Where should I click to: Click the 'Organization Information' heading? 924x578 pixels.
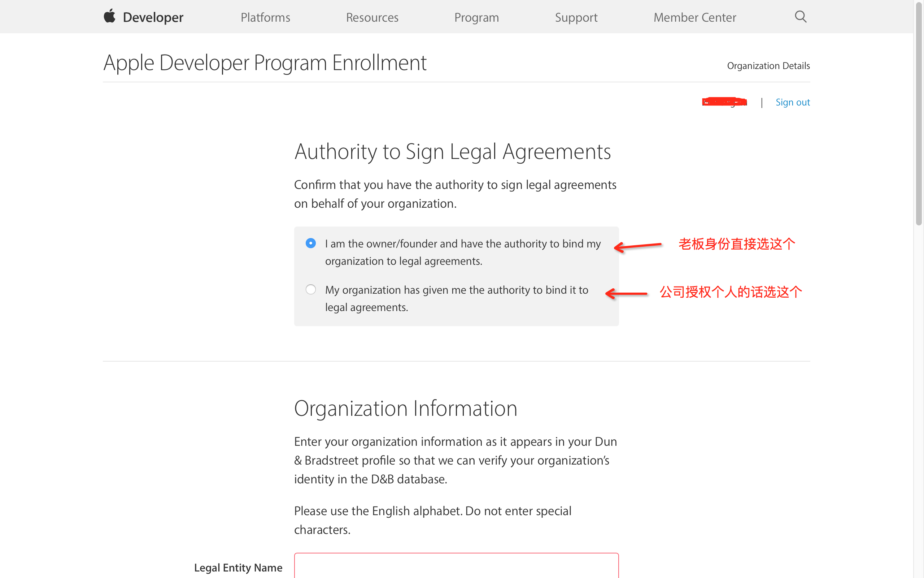[405, 408]
